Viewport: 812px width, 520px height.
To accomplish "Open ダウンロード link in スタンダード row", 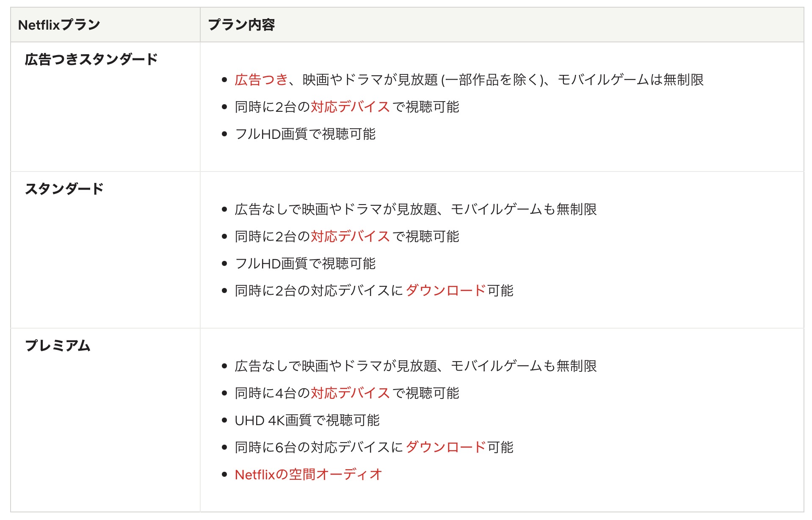I will pyautogui.click(x=446, y=290).
